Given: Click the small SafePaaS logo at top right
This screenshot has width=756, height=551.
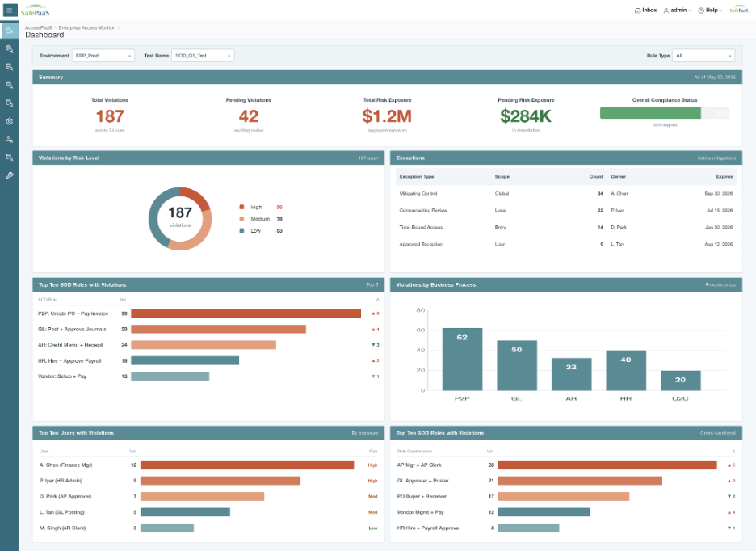Looking at the screenshot, I should 739,11.
